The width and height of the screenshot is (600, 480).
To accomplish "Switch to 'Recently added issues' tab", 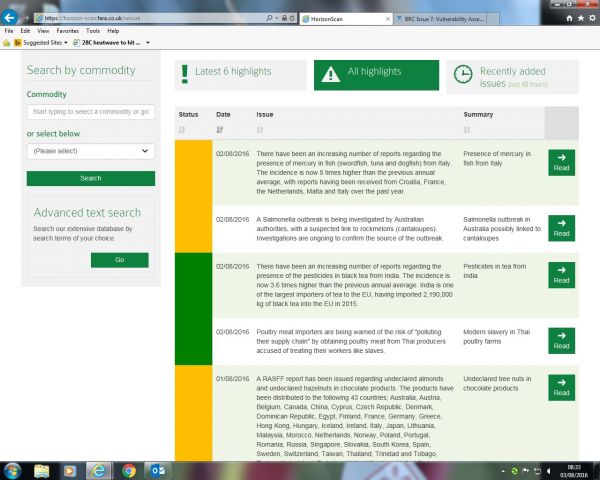I will point(511,75).
